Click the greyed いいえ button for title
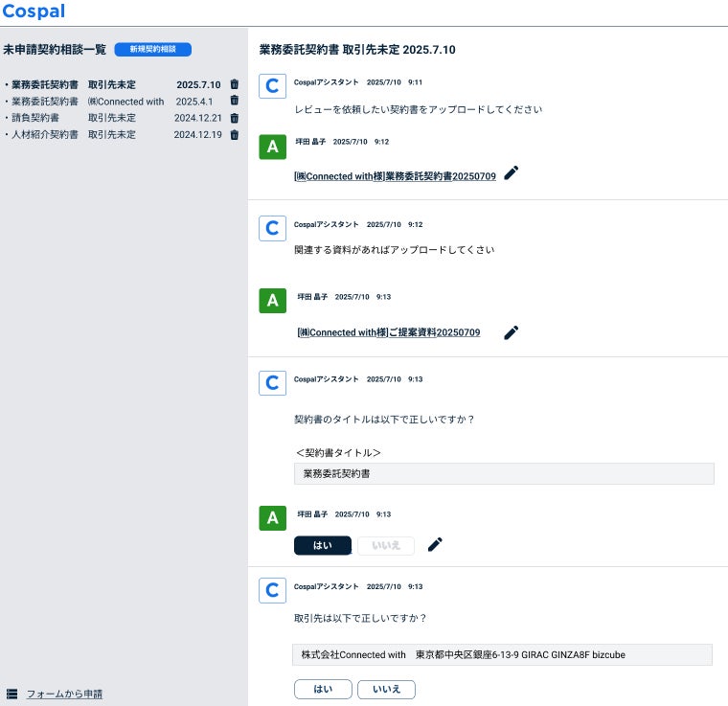This screenshot has height=706, width=728. pyautogui.click(x=386, y=545)
